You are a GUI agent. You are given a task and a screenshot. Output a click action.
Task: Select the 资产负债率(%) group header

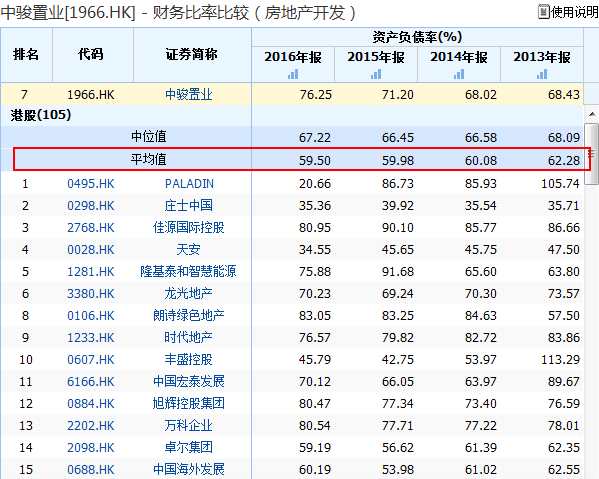click(x=417, y=37)
